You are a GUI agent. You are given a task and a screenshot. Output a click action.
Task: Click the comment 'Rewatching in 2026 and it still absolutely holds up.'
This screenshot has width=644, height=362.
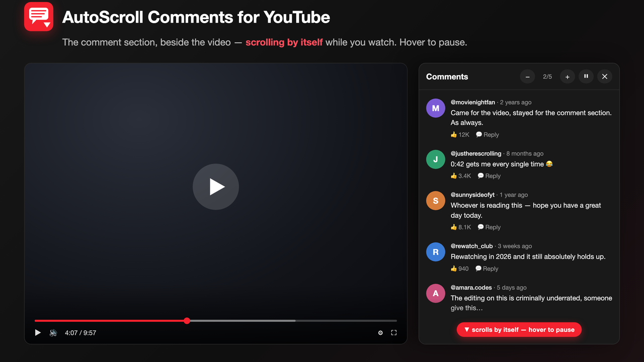coord(528,257)
